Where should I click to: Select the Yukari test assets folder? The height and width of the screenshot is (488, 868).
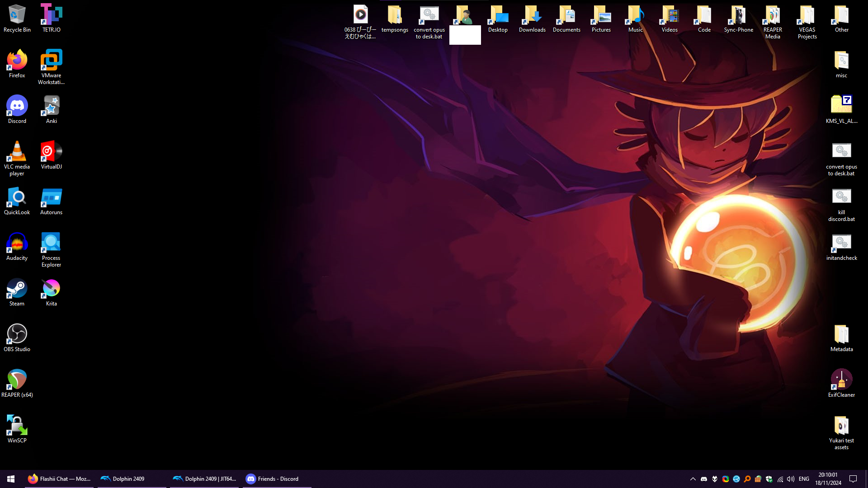(x=841, y=432)
